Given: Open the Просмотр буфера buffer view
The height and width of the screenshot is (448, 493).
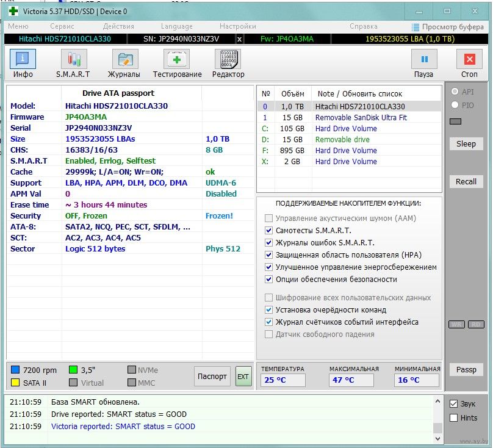Looking at the screenshot, I should pos(448,27).
